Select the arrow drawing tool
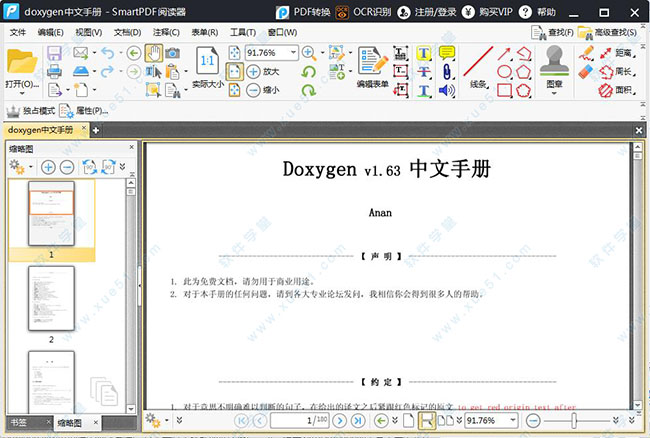This screenshot has height=438, width=650. 504,53
